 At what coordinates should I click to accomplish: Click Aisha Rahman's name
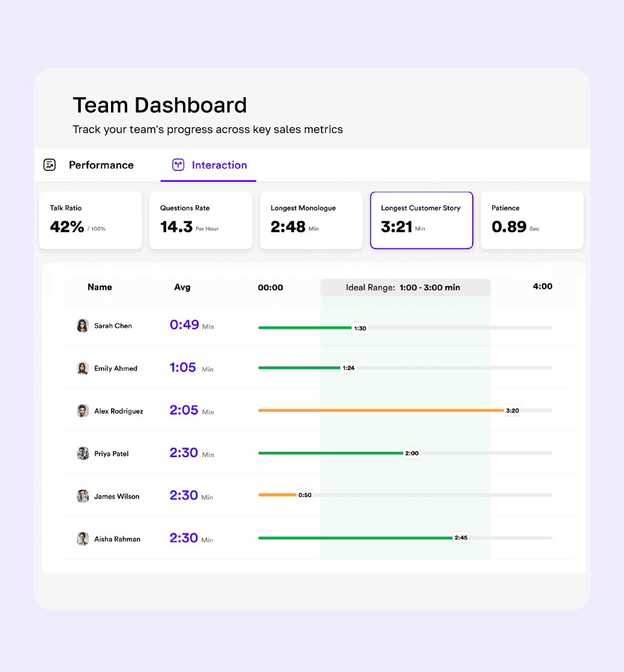117,539
